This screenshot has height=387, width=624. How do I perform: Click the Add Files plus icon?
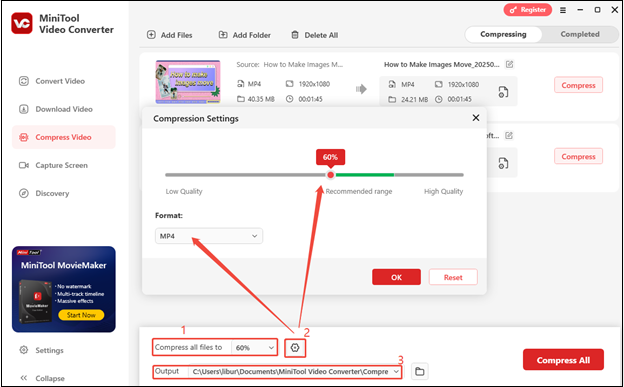151,35
